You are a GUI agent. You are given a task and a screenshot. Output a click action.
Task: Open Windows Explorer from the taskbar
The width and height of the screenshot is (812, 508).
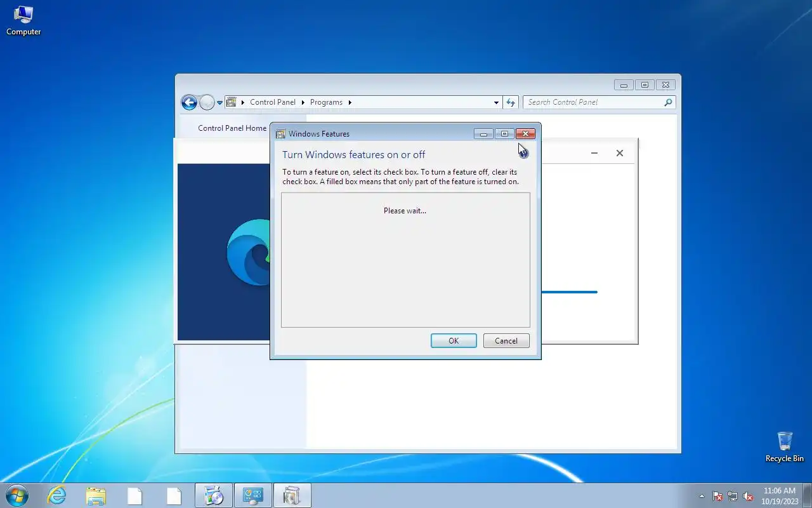(96, 495)
